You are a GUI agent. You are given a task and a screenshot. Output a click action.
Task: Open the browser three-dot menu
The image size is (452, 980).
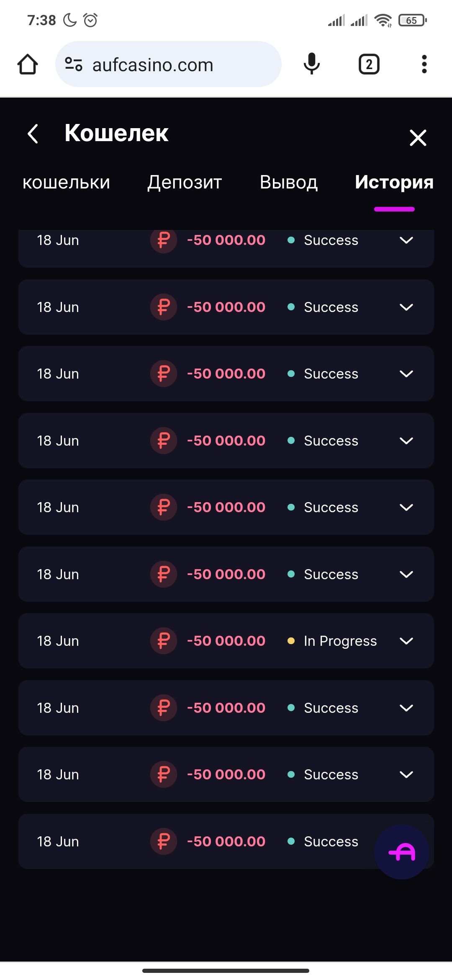tap(424, 64)
